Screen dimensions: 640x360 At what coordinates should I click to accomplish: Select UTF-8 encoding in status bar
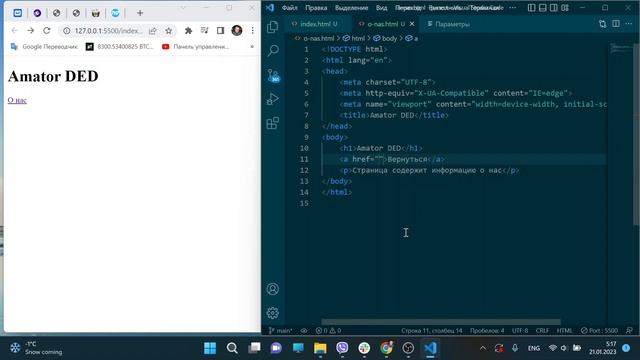click(x=520, y=331)
